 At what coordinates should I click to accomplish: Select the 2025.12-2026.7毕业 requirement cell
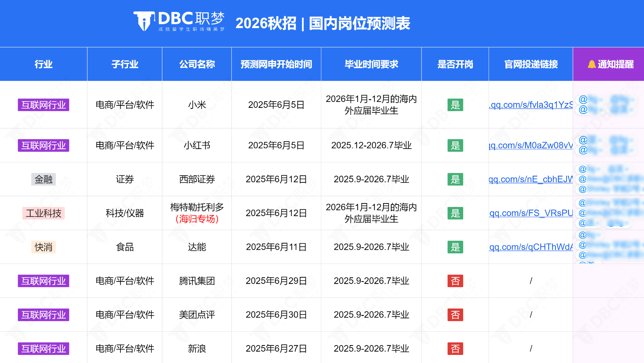(x=371, y=145)
